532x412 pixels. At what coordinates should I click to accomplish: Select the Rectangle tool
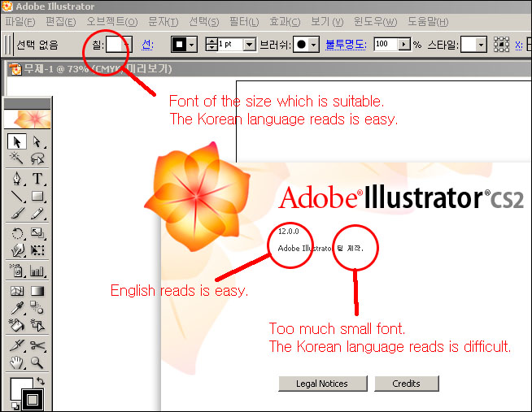37,196
